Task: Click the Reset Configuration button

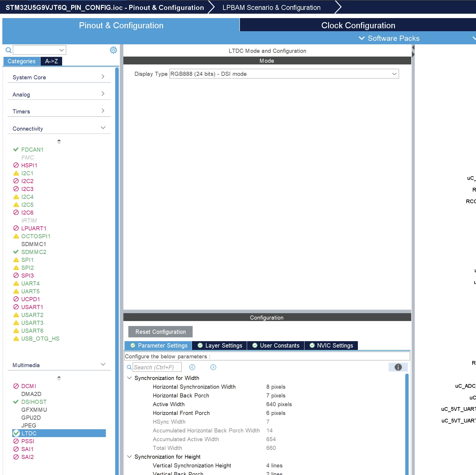Action: [160, 332]
